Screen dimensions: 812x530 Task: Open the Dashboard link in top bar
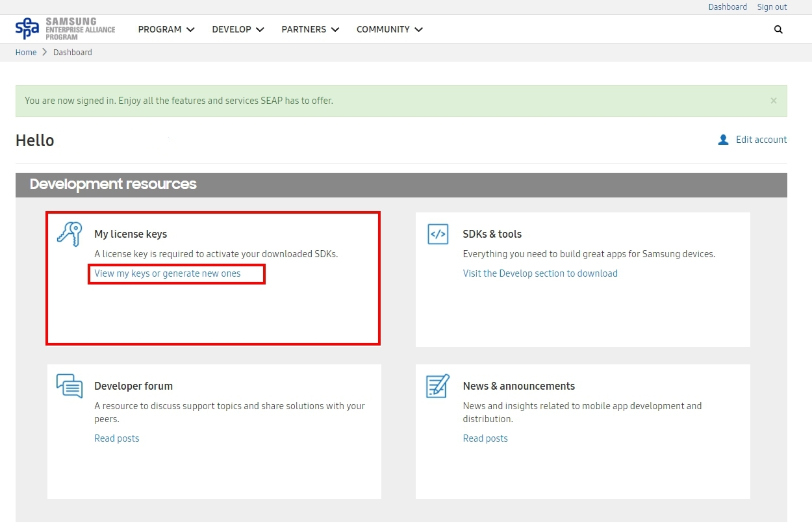coord(728,7)
